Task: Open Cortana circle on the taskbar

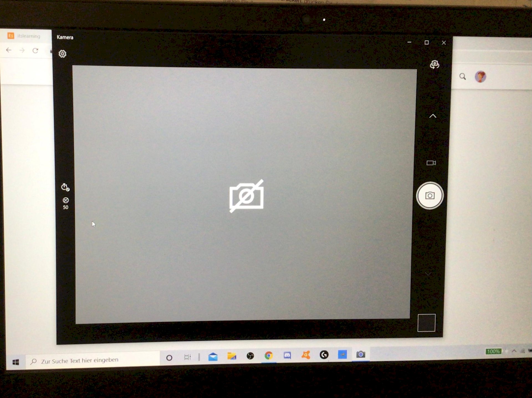Action: (169, 358)
